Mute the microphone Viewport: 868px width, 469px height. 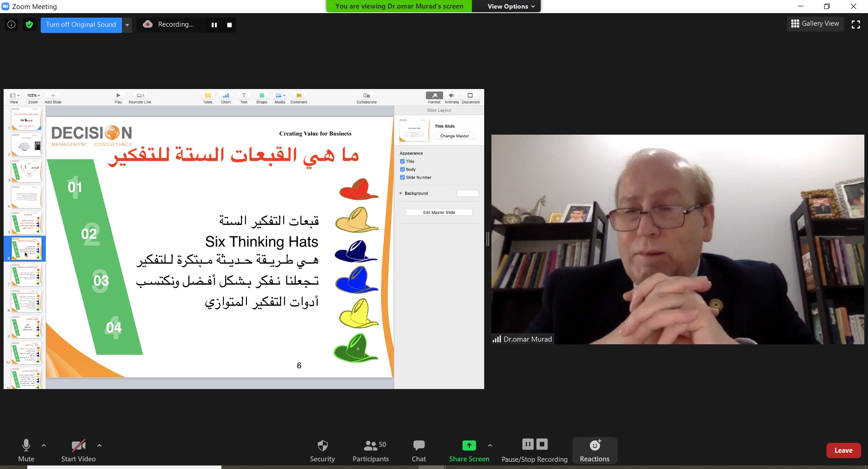(x=26, y=450)
